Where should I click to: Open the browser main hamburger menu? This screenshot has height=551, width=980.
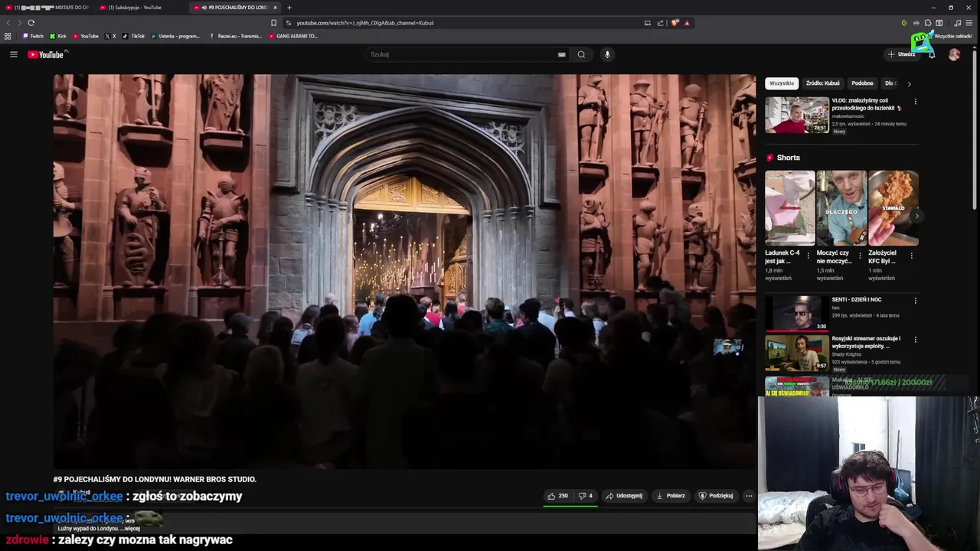969,23
